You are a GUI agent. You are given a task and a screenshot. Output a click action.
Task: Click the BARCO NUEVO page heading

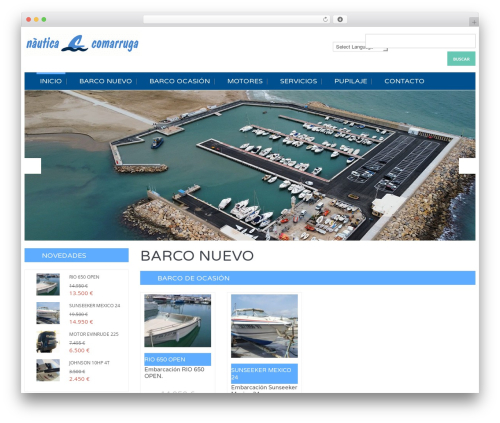click(x=197, y=256)
